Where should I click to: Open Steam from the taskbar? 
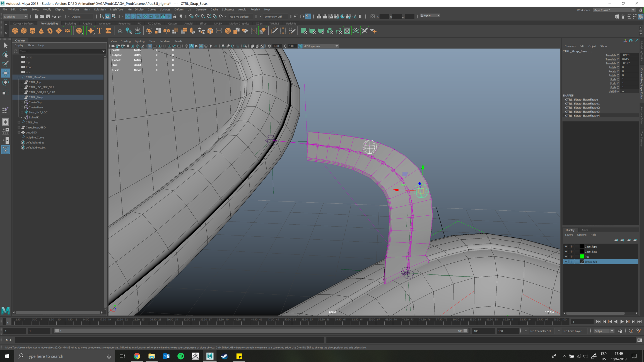224,356
